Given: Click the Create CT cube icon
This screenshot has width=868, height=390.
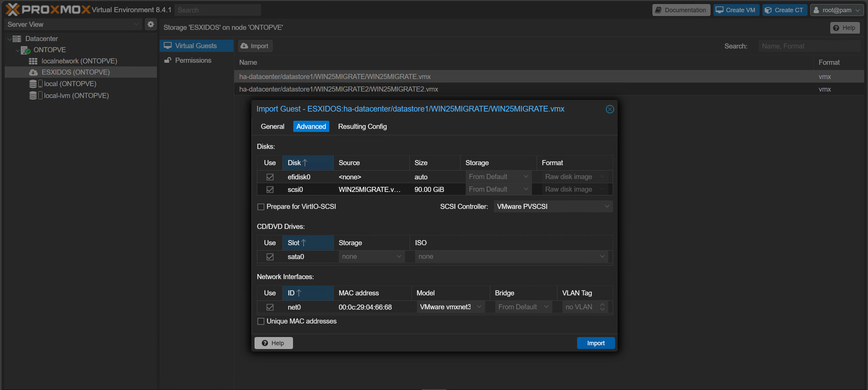Looking at the screenshot, I should [x=768, y=10].
